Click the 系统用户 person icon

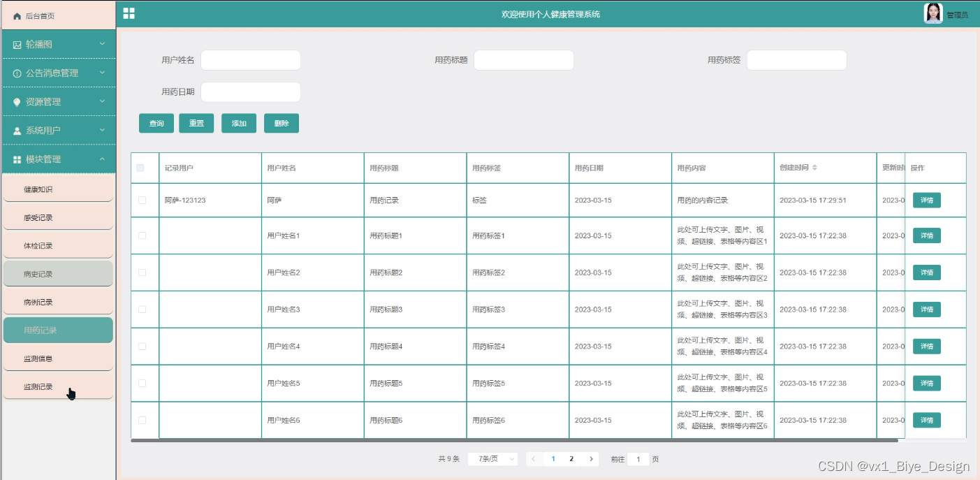click(x=17, y=131)
